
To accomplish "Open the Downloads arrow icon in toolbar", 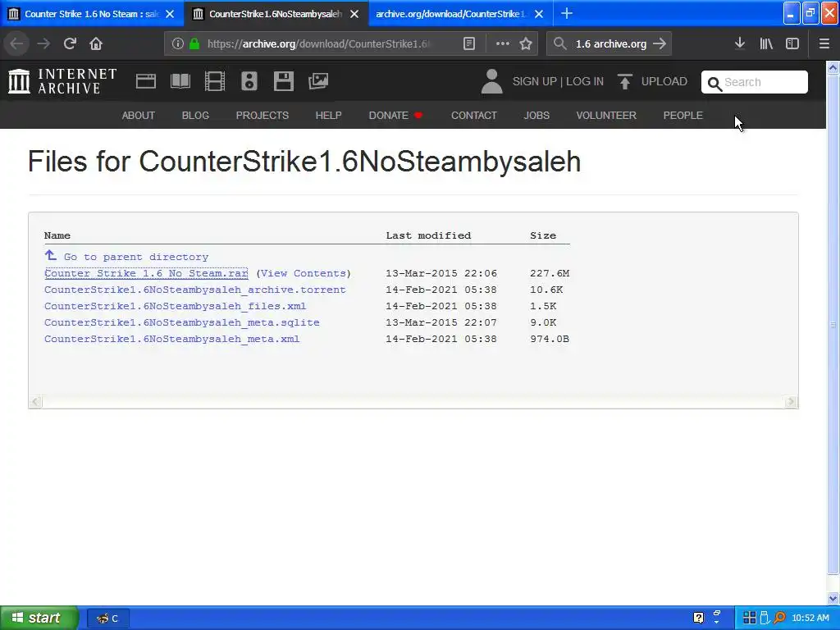I will click(x=739, y=43).
